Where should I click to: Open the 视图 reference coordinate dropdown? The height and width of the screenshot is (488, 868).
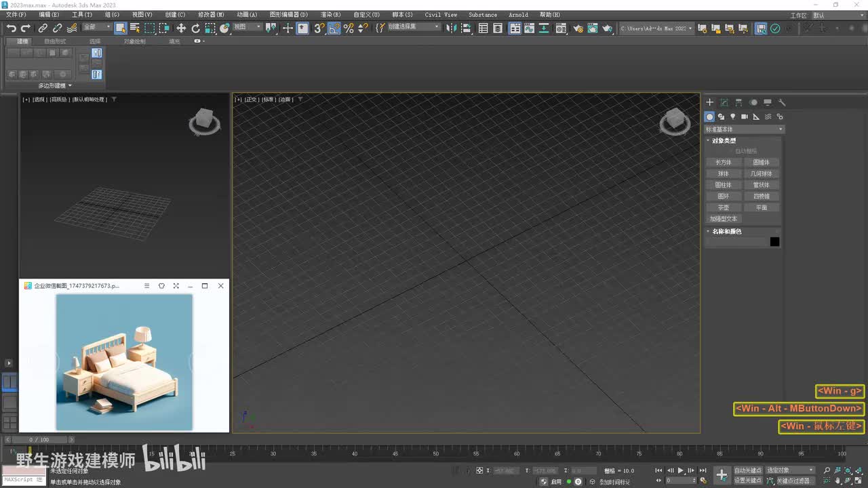point(247,27)
